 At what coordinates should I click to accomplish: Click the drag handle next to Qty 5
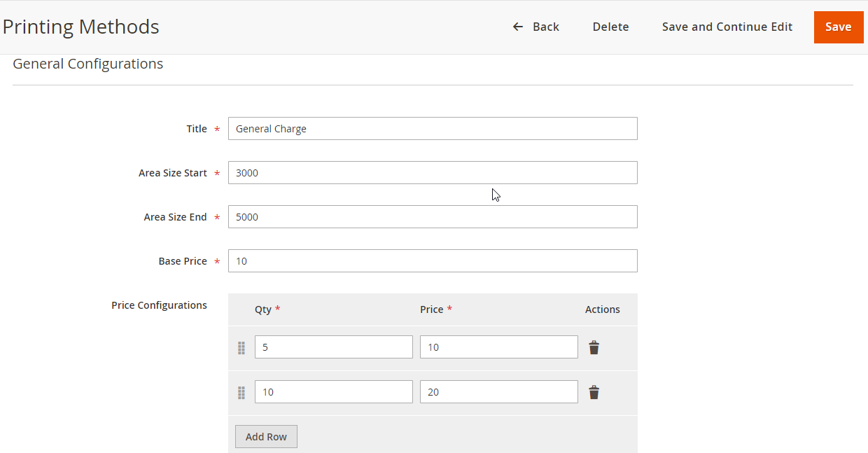pos(241,347)
